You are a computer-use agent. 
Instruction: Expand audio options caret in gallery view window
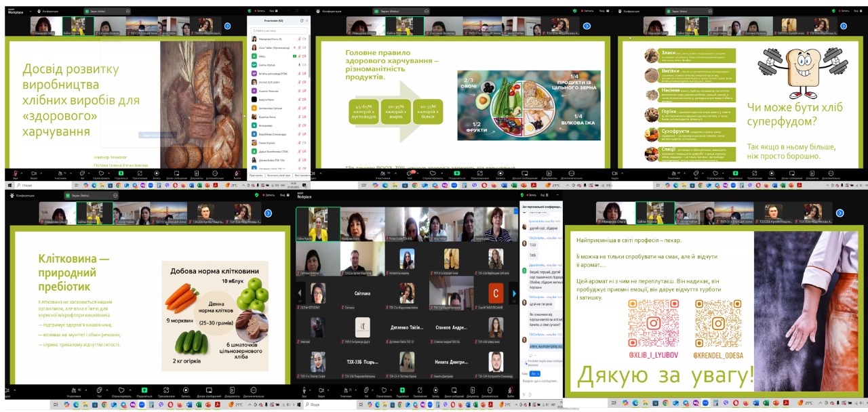point(310,390)
